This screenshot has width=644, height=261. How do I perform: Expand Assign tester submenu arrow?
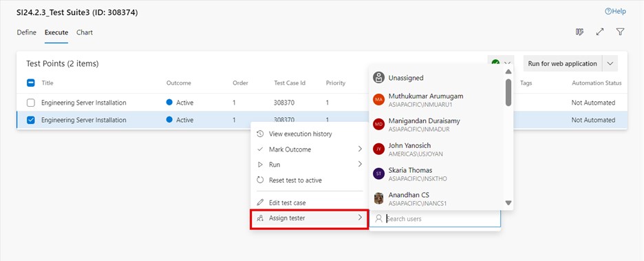pos(360,217)
